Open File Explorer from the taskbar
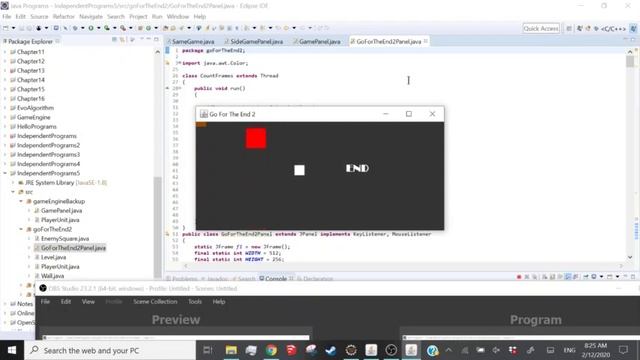Screen dimensions: 640x360 click(x=231, y=350)
